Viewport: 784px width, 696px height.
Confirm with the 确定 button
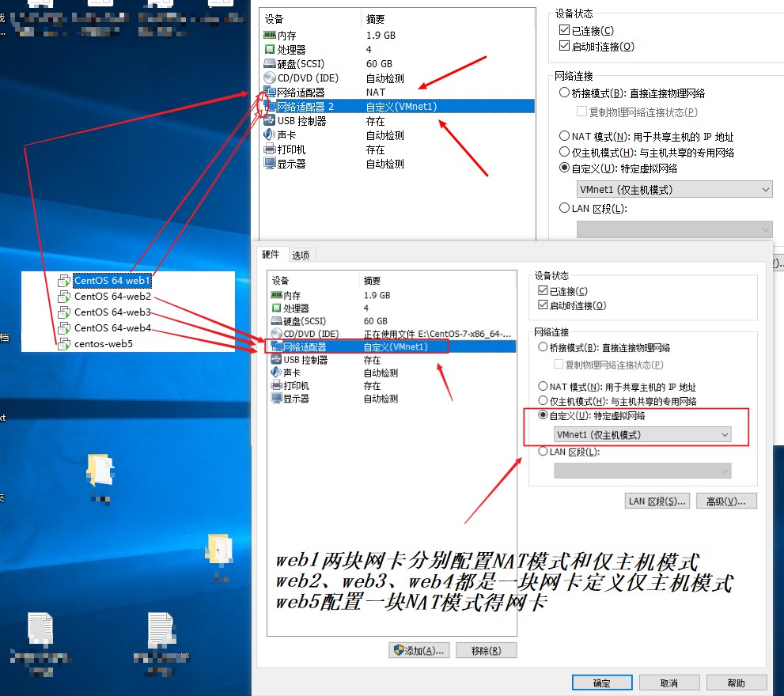click(602, 683)
